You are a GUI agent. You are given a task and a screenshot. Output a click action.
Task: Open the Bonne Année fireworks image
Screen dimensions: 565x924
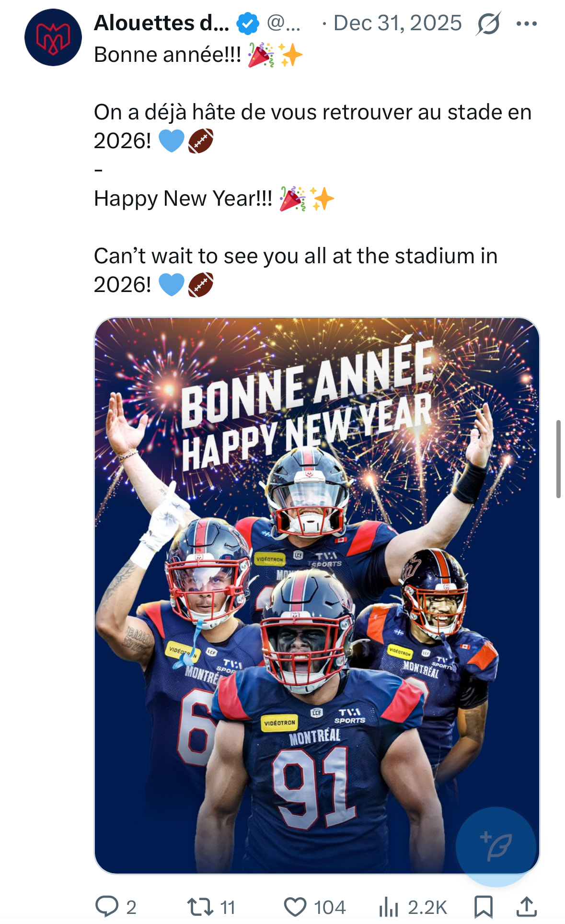click(x=316, y=595)
